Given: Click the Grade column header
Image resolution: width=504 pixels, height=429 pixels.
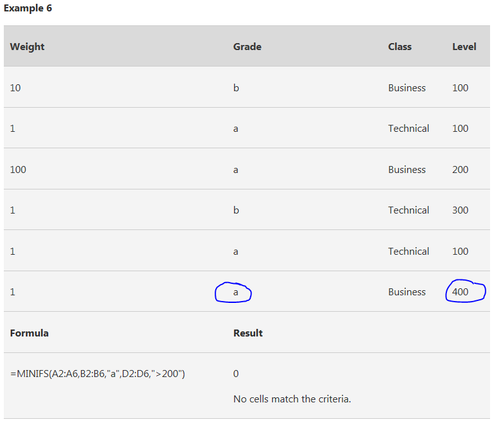Looking at the screenshot, I should 247,47.
